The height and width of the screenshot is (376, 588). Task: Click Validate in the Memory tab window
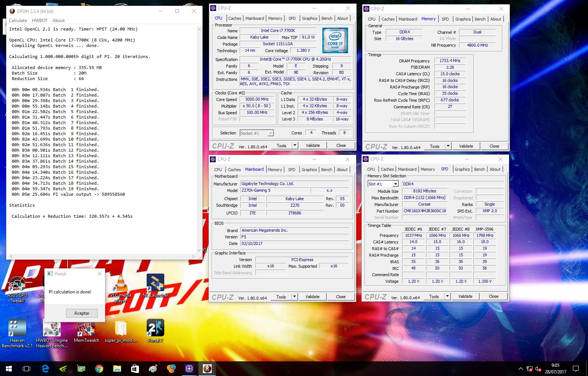coord(466,146)
